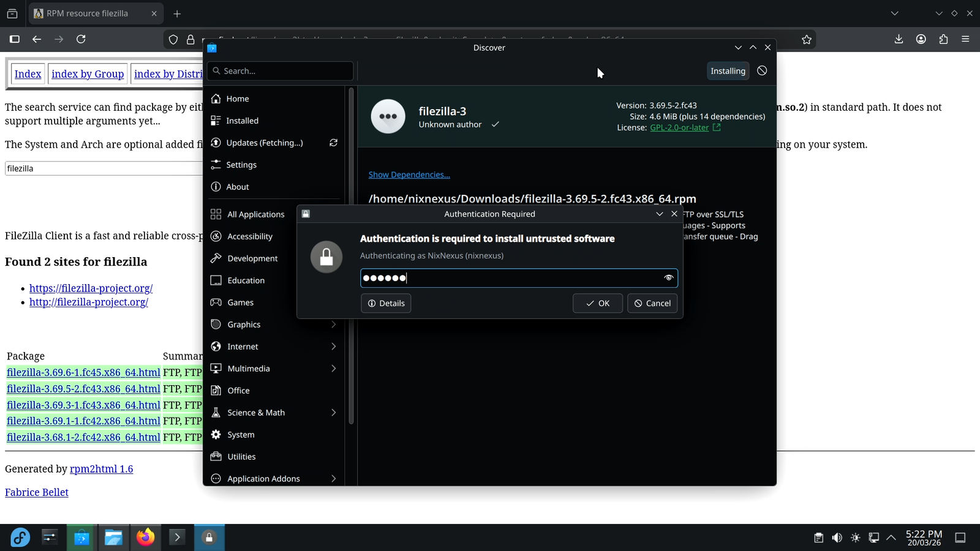Click the Multimedia category icon
The width and height of the screenshot is (980, 551).
[x=216, y=369]
